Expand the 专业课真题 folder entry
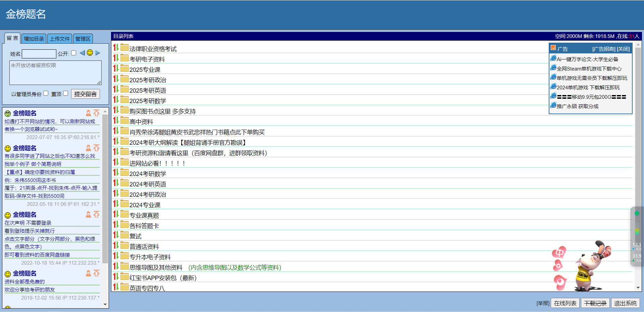Screen dimensions: 644x312 (x=144, y=216)
